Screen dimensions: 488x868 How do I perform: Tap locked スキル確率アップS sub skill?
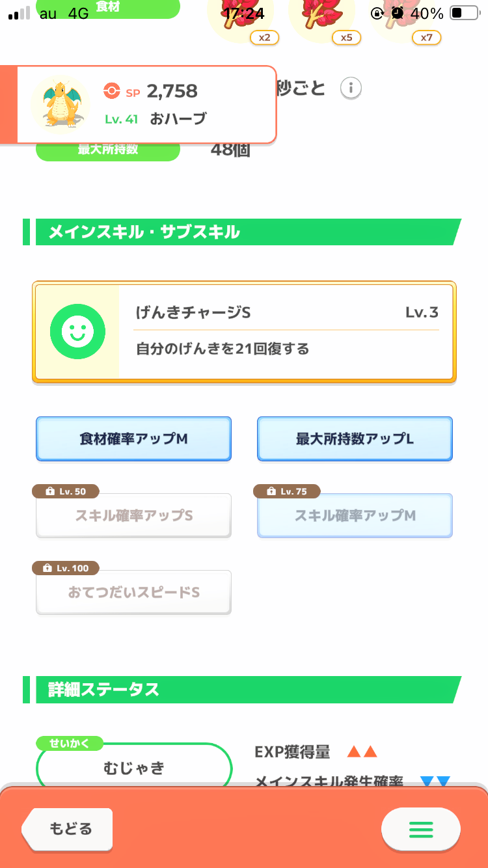[x=133, y=516]
